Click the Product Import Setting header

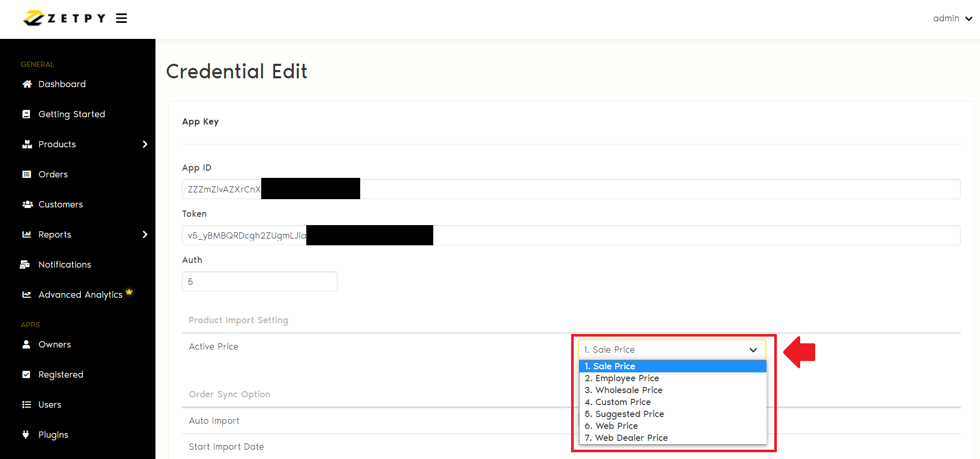[x=238, y=320]
